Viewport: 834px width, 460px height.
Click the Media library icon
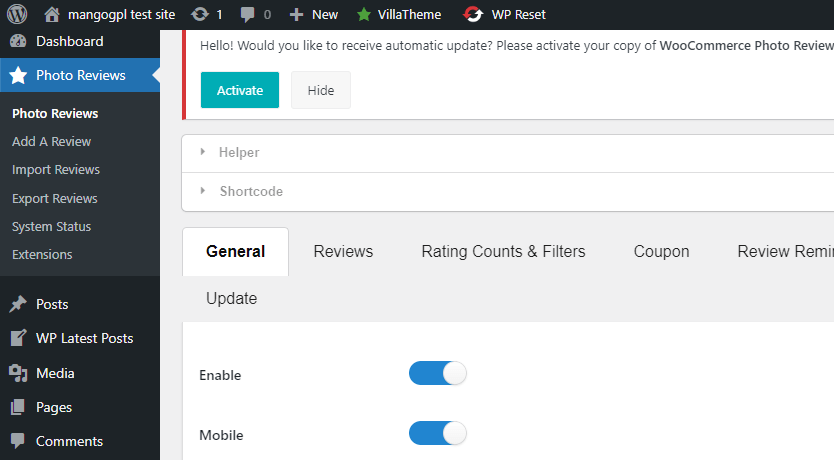pos(18,373)
